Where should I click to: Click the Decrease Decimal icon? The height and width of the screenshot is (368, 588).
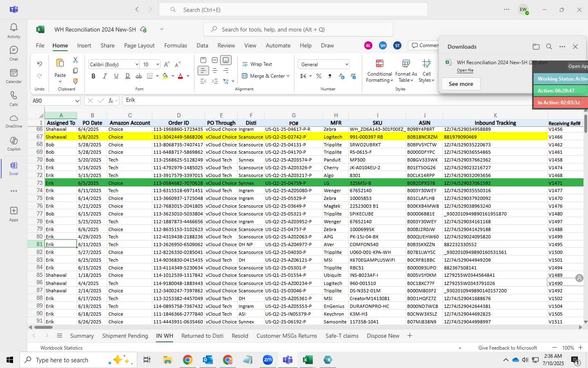(353, 76)
